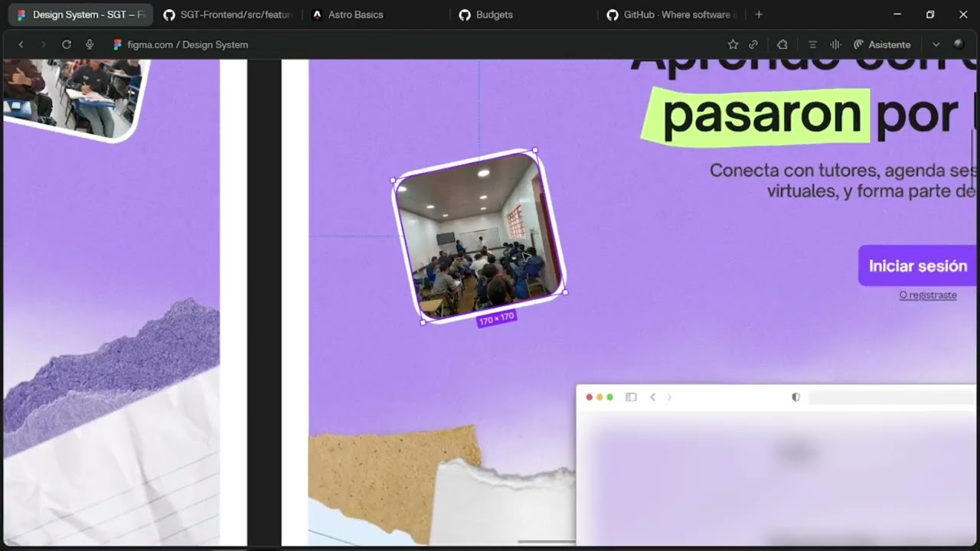Click the yellow dot in mockup window

[x=599, y=397]
